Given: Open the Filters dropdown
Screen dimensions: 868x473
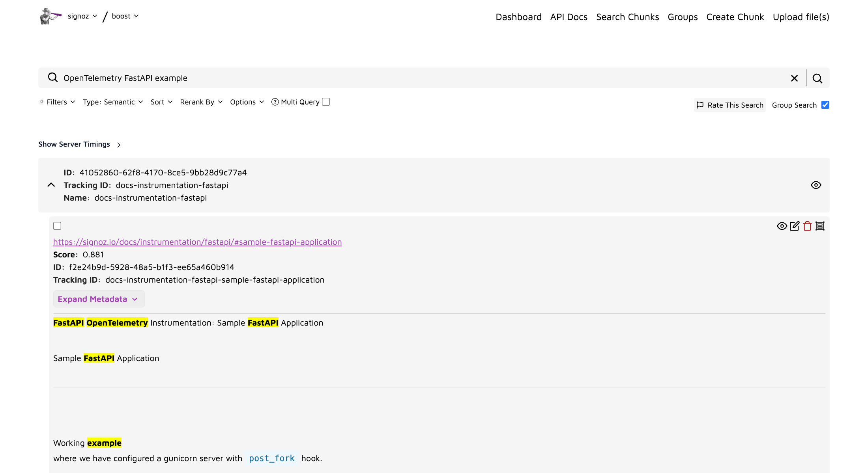Looking at the screenshot, I should tap(60, 102).
